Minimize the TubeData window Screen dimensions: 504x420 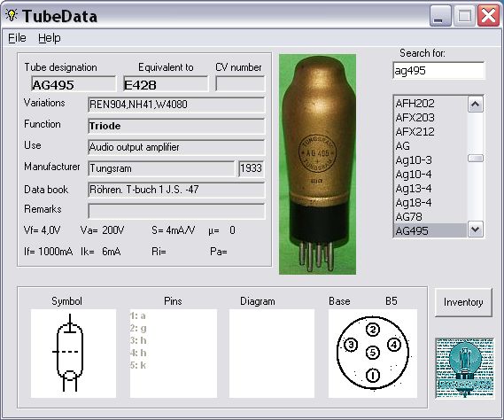tap(440, 16)
